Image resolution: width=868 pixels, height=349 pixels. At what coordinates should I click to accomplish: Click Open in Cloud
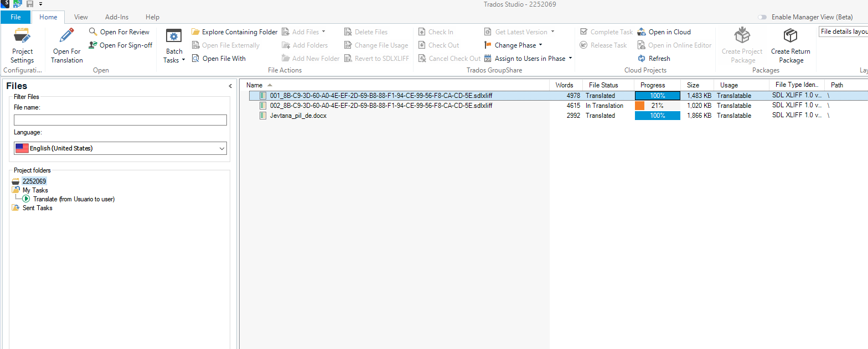pos(664,32)
